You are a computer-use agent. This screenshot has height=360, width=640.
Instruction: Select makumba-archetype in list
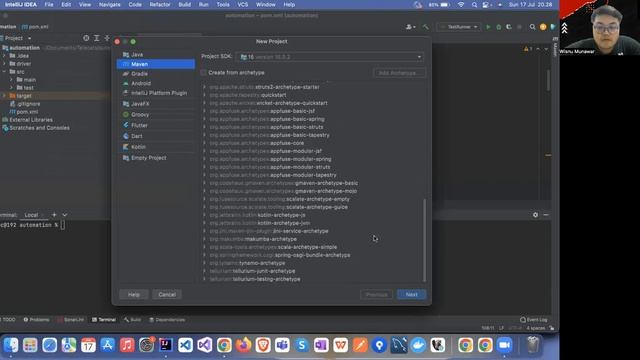coord(253,239)
